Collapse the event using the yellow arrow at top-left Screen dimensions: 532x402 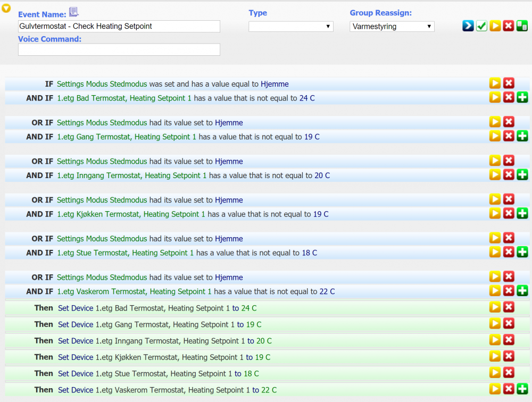pyautogui.click(x=6, y=9)
